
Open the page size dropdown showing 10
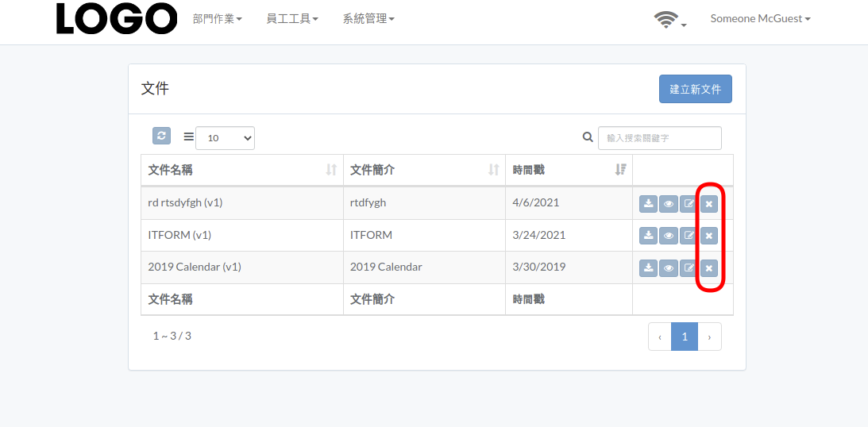pyautogui.click(x=225, y=138)
